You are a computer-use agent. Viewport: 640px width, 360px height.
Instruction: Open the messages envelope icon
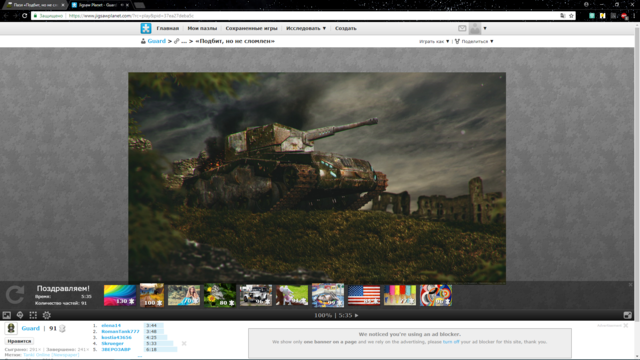462,28
